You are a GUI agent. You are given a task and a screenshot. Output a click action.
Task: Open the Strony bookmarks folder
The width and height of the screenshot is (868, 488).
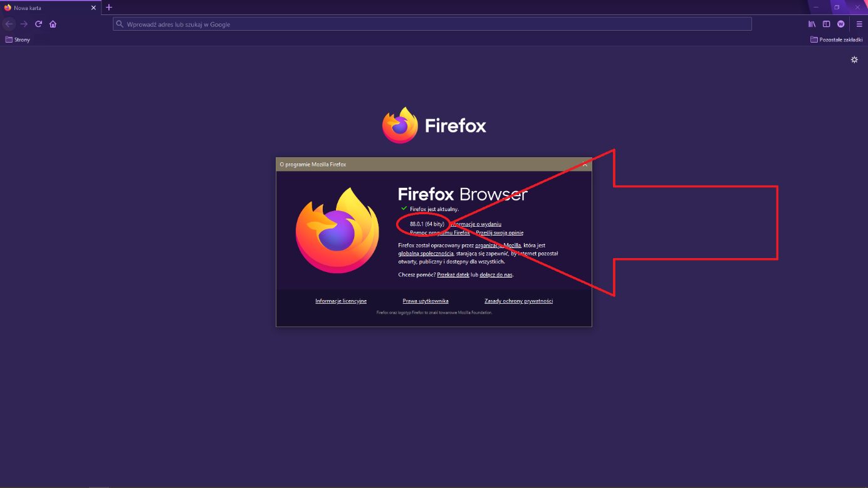(x=18, y=39)
